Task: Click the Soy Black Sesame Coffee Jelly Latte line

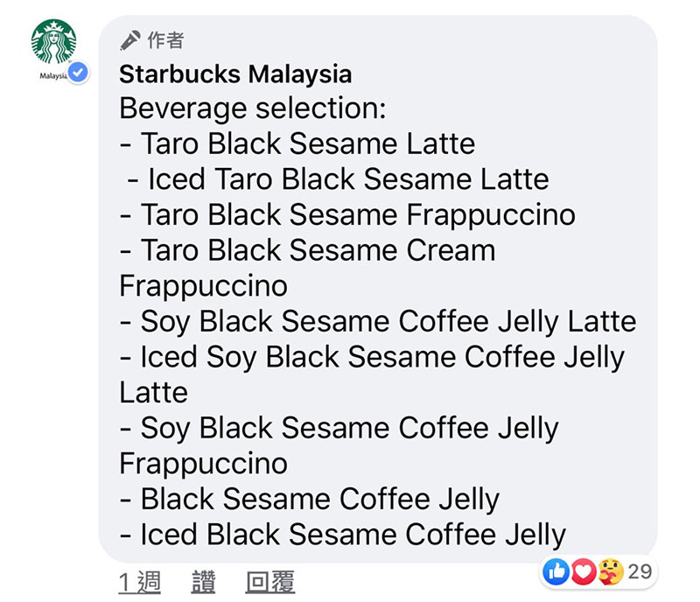Action: pyautogui.click(x=378, y=322)
